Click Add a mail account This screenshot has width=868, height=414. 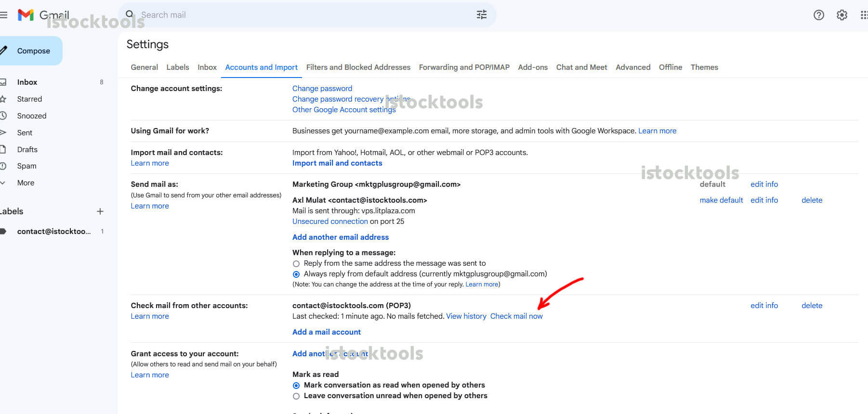click(327, 332)
